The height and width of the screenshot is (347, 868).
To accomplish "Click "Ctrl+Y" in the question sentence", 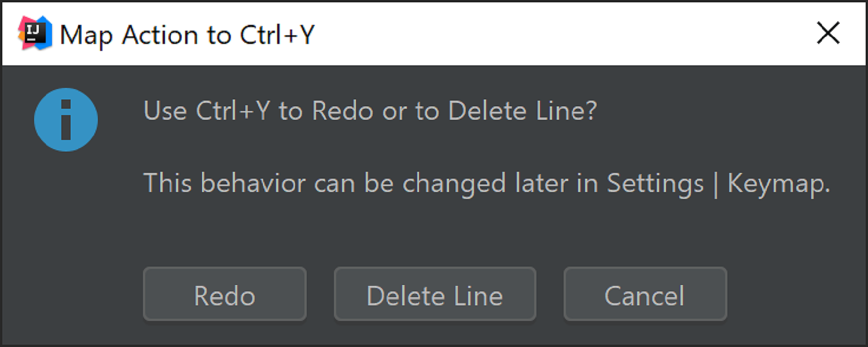I will pyautogui.click(x=233, y=111).
